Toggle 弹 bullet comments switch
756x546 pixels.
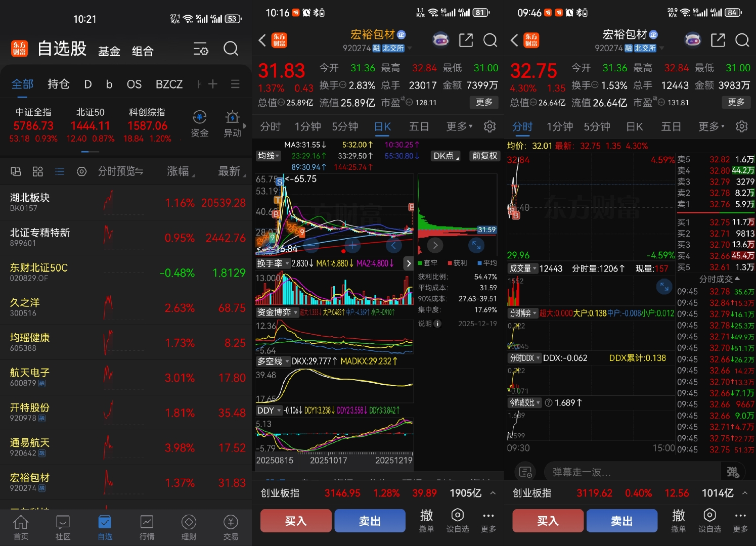click(733, 472)
